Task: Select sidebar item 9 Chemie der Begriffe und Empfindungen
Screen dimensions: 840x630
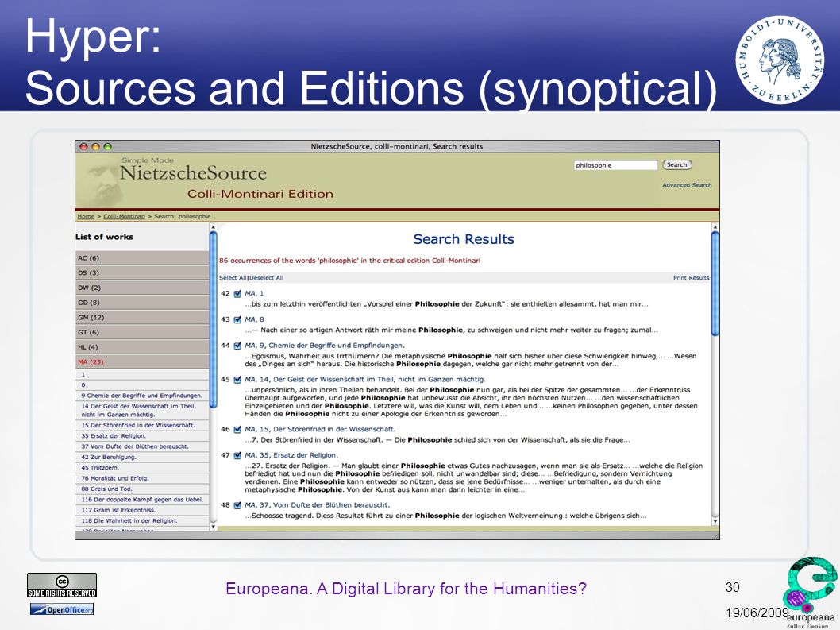Action: pyautogui.click(x=142, y=396)
